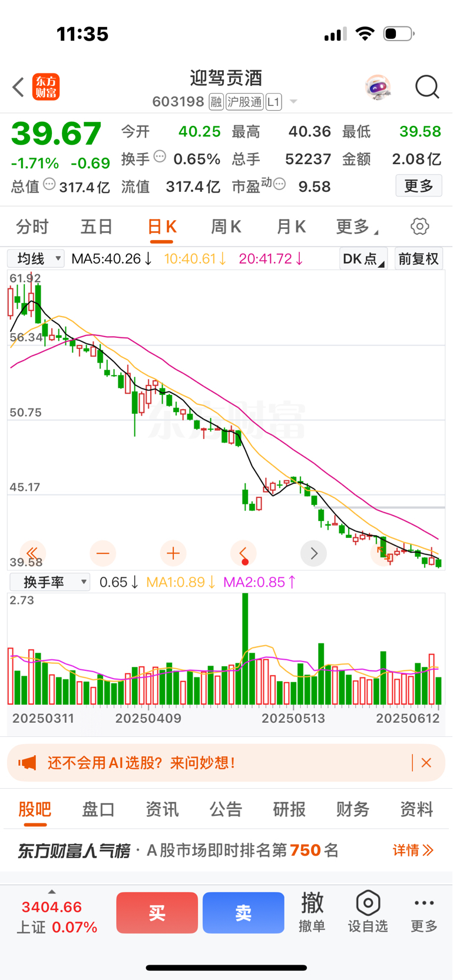Zoom in chart with plus button
The height and width of the screenshot is (980, 453).
pyautogui.click(x=173, y=553)
